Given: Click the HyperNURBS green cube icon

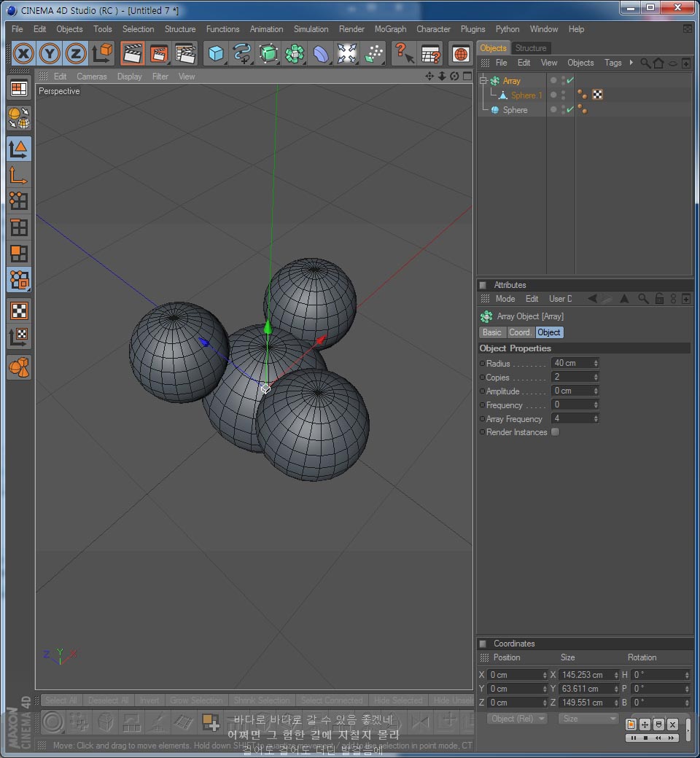Looking at the screenshot, I should pyautogui.click(x=268, y=54).
